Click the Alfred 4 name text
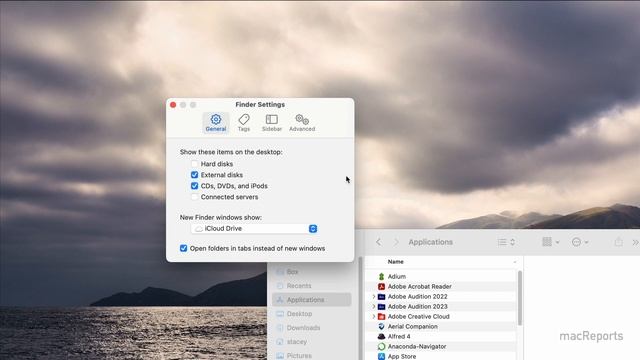 tap(399, 336)
